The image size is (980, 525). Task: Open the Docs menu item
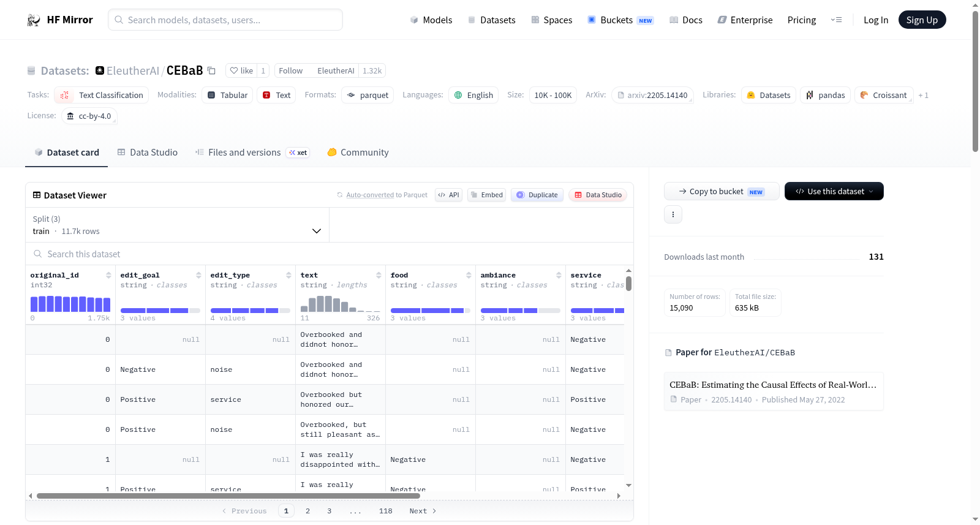point(686,20)
